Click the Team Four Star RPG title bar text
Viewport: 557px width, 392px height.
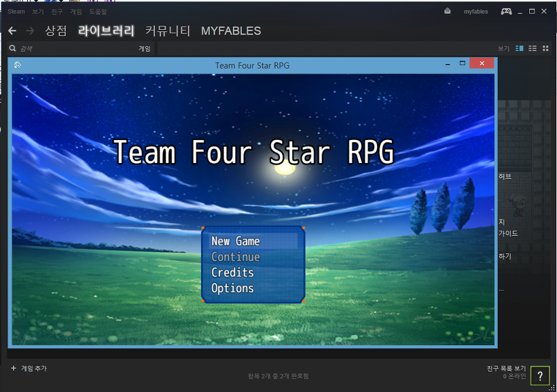pos(252,65)
